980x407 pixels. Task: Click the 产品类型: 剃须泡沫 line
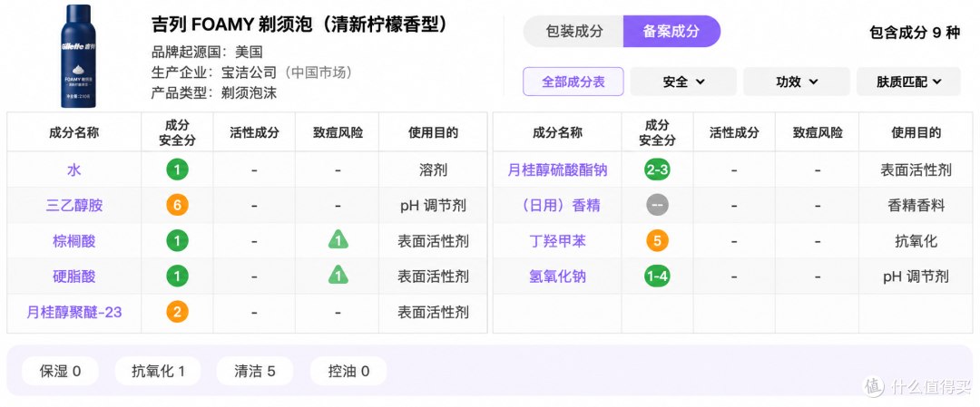[x=214, y=93]
